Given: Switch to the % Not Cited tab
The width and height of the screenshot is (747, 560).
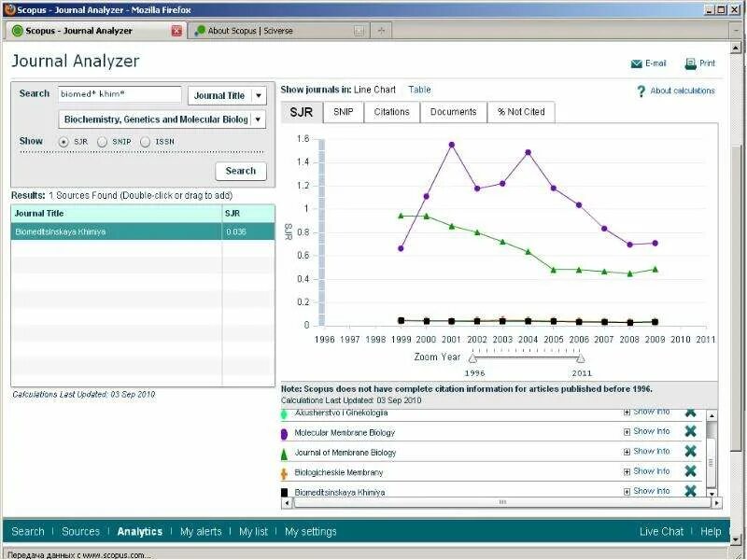Looking at the screenshot, I should point(521,112).
